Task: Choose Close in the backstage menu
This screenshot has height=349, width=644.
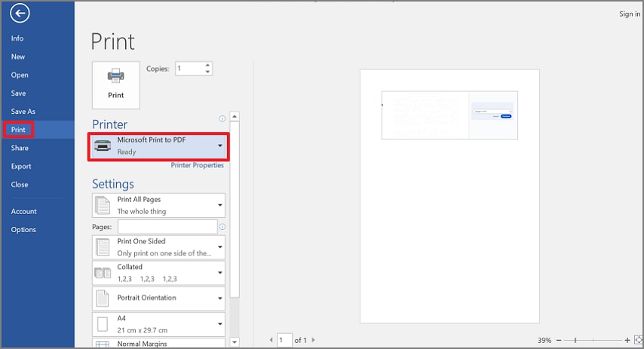Action: [20, 185]
